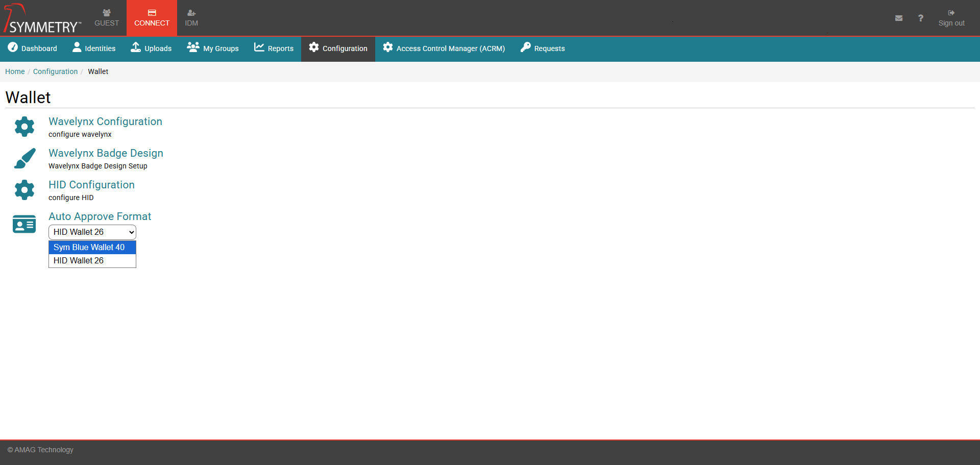Click Auto Approve Format heading
This screenshot has width=980, height=465.
click(100, 216)
